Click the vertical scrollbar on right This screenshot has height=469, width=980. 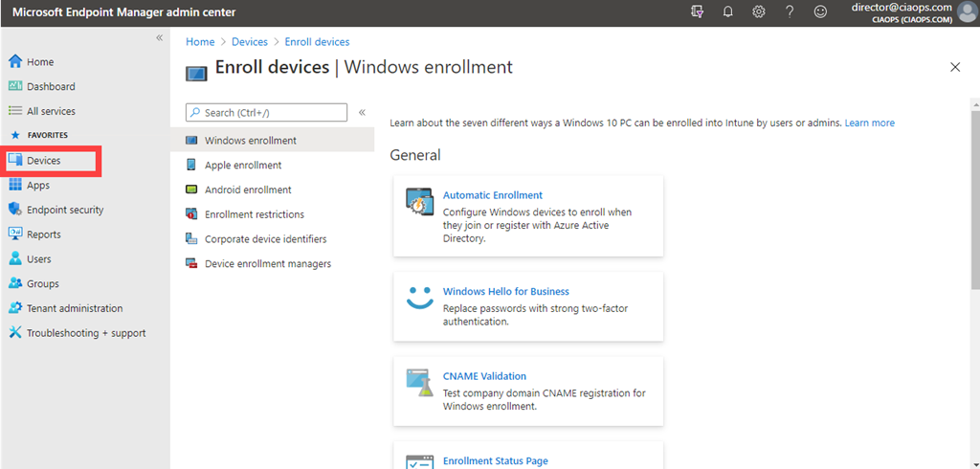click(974, 239)
